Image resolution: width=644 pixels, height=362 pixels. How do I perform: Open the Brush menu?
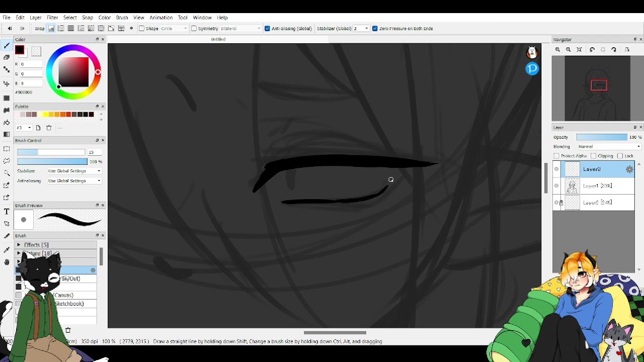click(x=122, y=18)
